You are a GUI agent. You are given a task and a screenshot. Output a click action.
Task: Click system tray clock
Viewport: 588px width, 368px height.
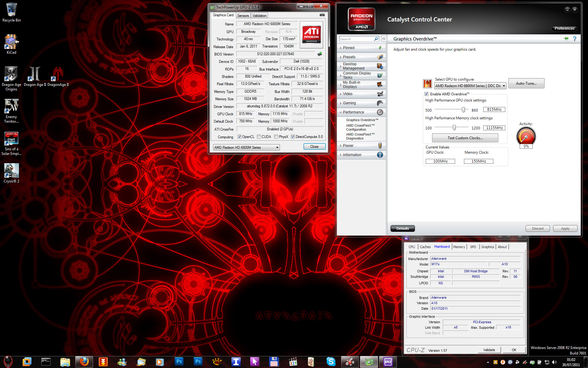tap(571, 362)
